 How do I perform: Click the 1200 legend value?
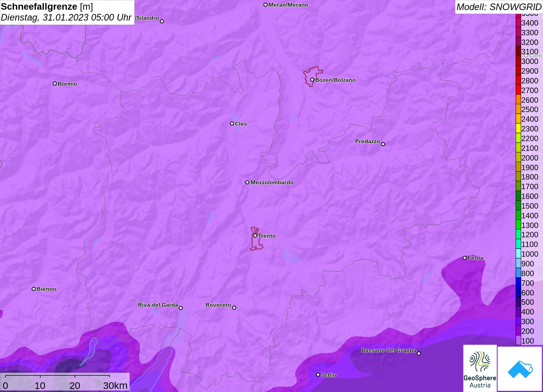[530, 235]
